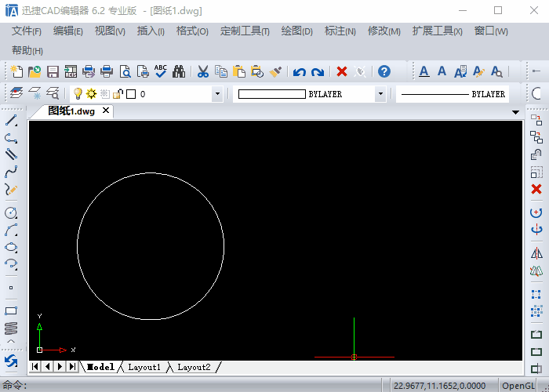
Task: Open an existing drawing file
Action: [x=35, y=71]
